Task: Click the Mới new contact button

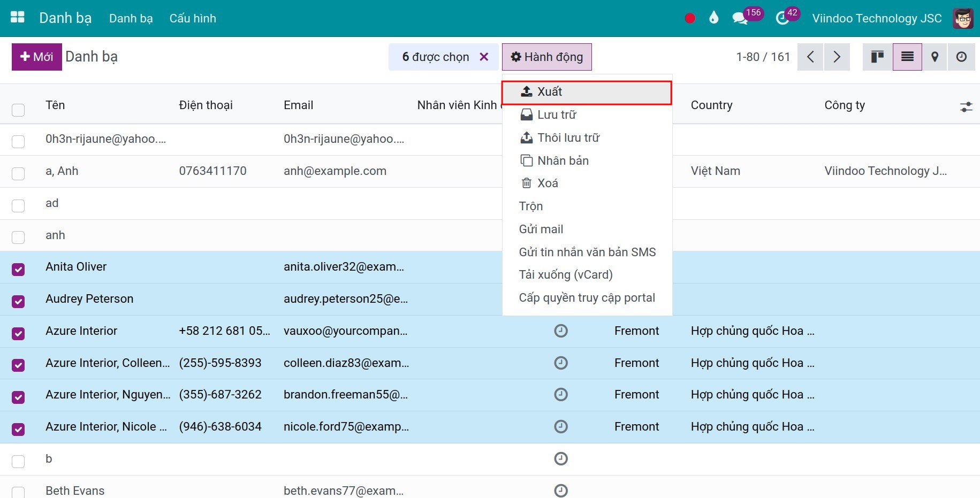Action: pyautogui.click(x=36, y=57)
